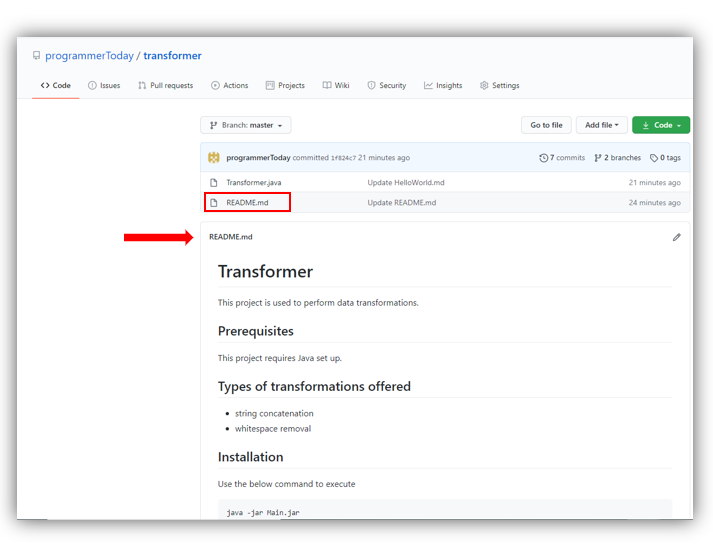Click the file icon beside Transformer.java
The height and width of the screenshot is (556, 713).
(214, 183)
